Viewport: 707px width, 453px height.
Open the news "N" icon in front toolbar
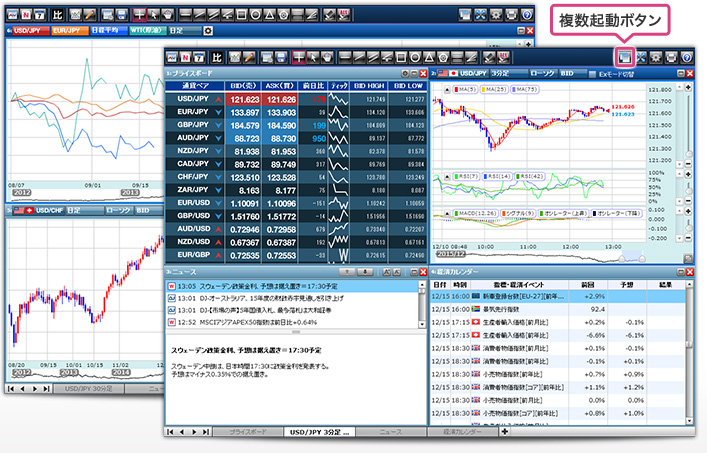(186, 57)
